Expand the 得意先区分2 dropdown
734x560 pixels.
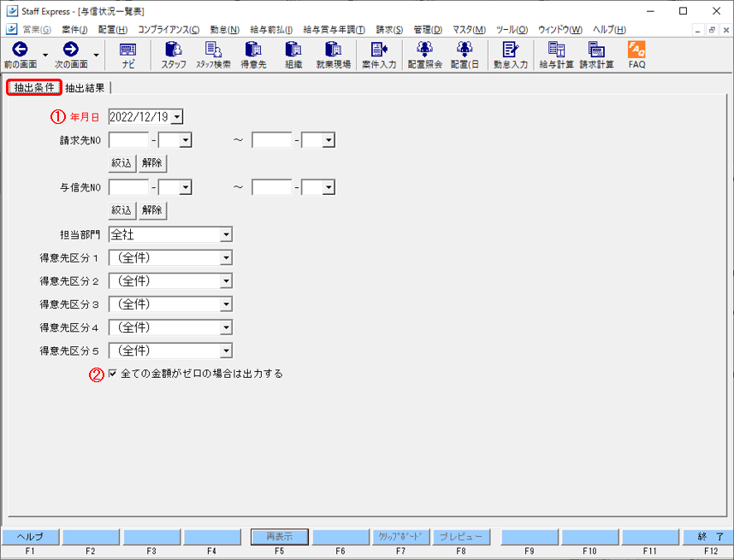tap(226, 281)
